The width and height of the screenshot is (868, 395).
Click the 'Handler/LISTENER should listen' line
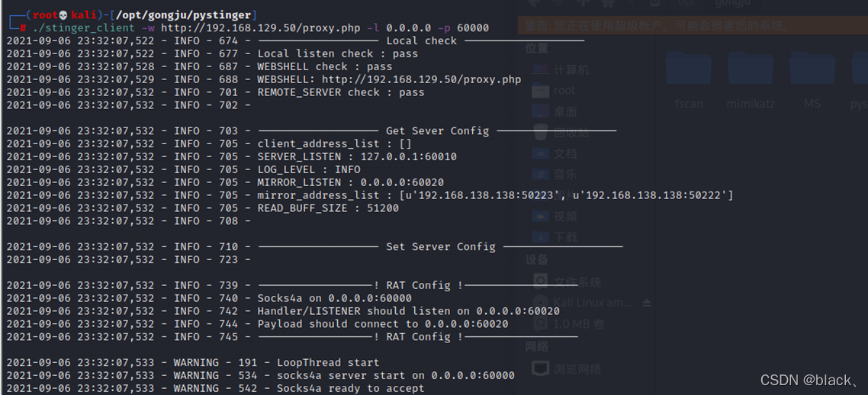(283, 311)
